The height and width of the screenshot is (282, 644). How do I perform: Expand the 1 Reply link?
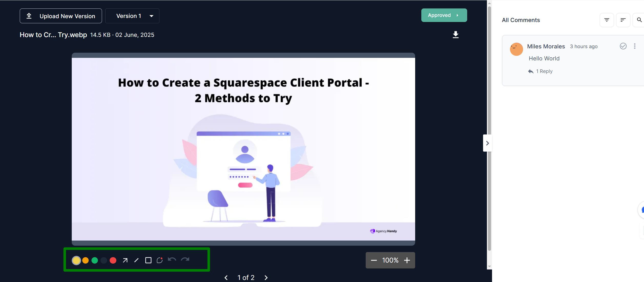(544, 71)
